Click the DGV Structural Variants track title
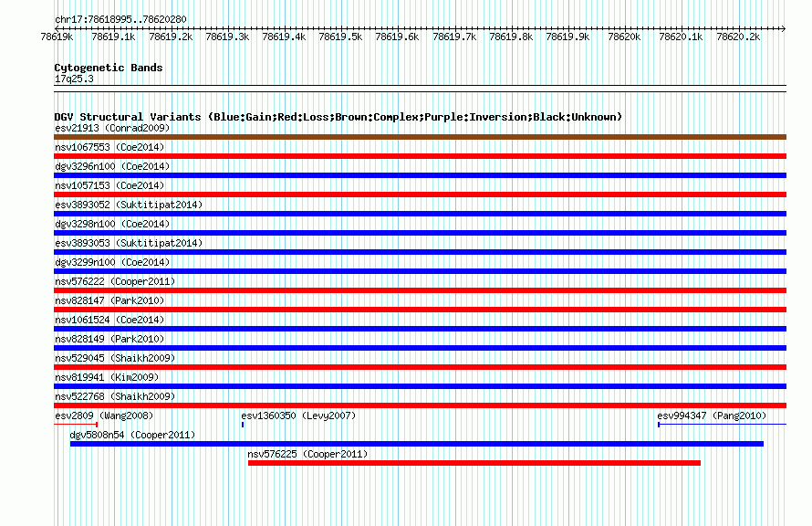The height and width of the screenshot is (526, 812). click(338, 117)
